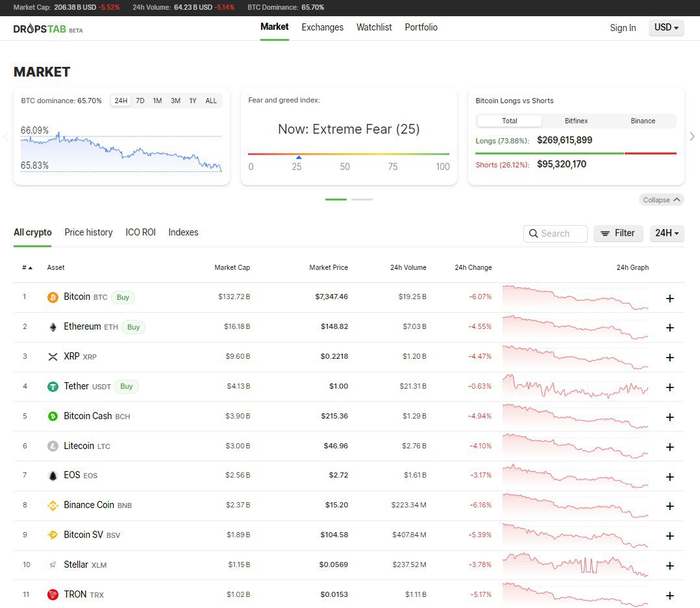The height and width of the screenshot is (608, 700).
Task: Click the Tether coin logo
Action: point(53,387)
